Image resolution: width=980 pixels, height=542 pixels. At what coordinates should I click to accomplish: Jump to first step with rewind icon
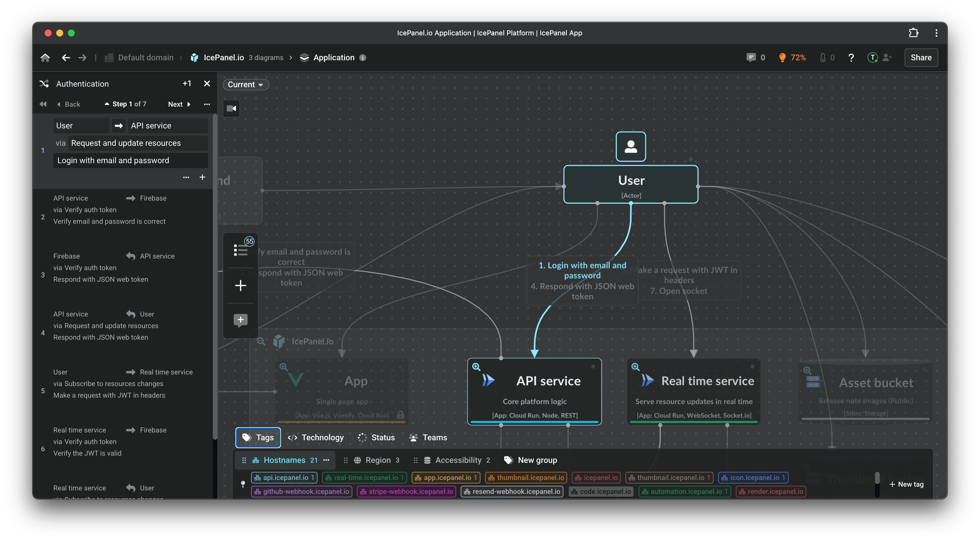point(43,104)
